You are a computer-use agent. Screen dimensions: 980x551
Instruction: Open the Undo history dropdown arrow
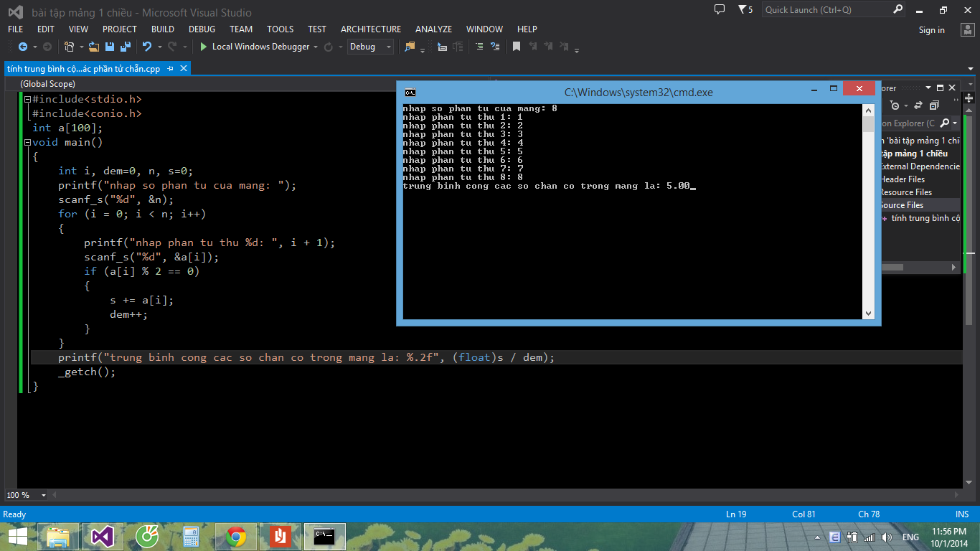pos(159,47)
